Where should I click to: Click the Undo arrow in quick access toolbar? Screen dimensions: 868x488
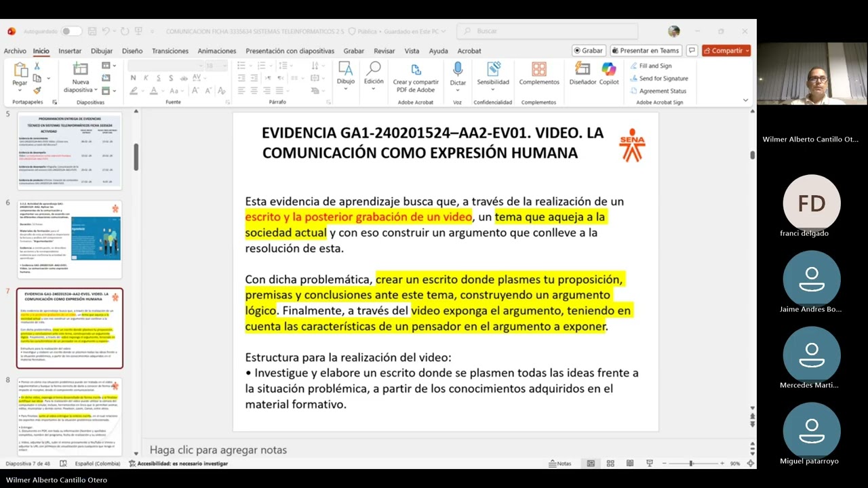click(x=106, y=31)
